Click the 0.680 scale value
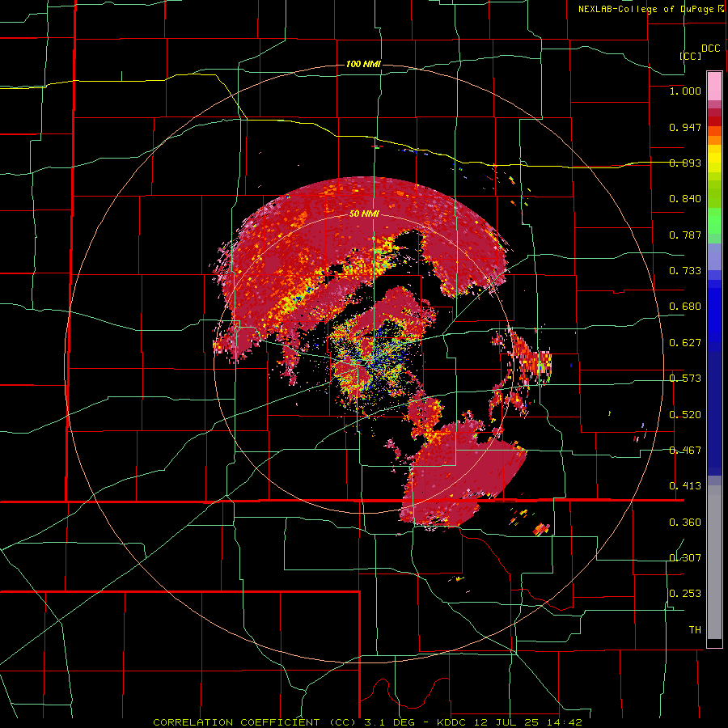 685,307
